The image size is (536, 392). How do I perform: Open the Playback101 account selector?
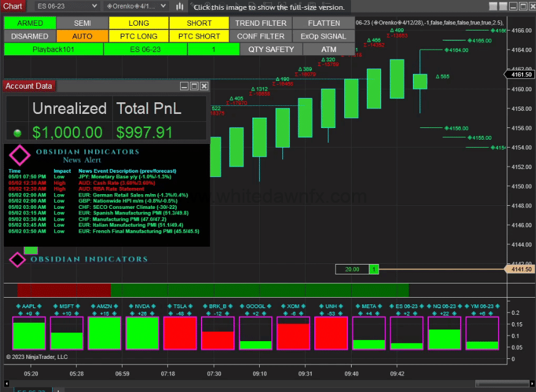pos(53,49)
